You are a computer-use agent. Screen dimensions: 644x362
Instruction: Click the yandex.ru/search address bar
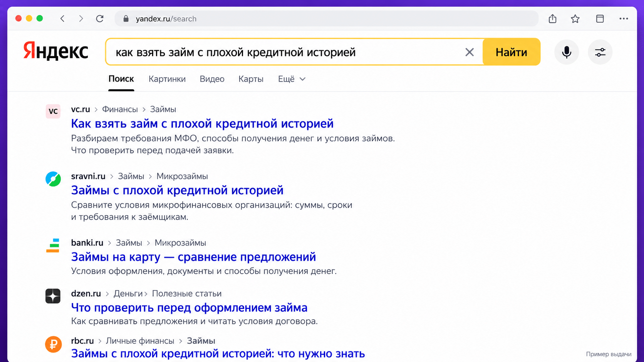pyautogui.click(x=327, y=18)
